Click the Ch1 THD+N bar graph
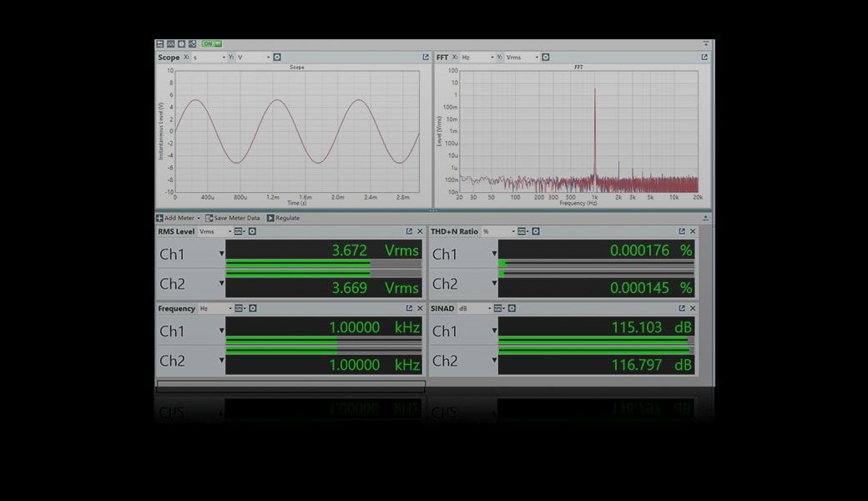This screenshot has width=868, height=501. [x=596, y=263]
